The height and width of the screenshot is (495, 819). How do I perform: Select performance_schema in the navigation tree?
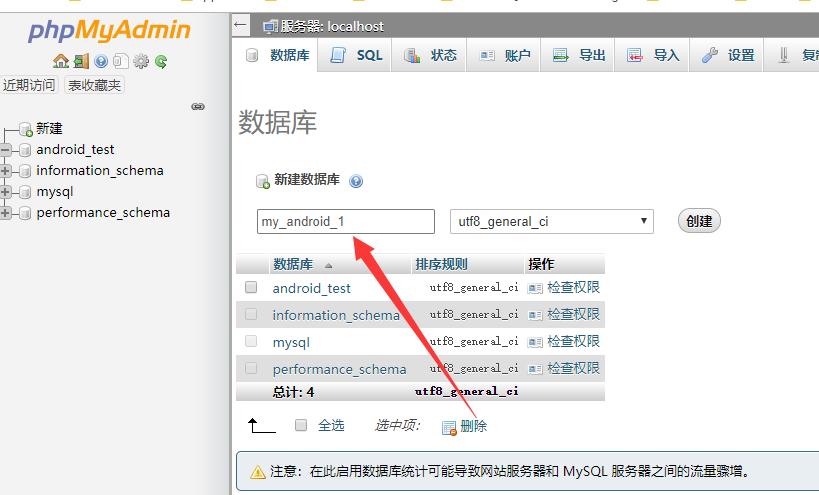103,213
